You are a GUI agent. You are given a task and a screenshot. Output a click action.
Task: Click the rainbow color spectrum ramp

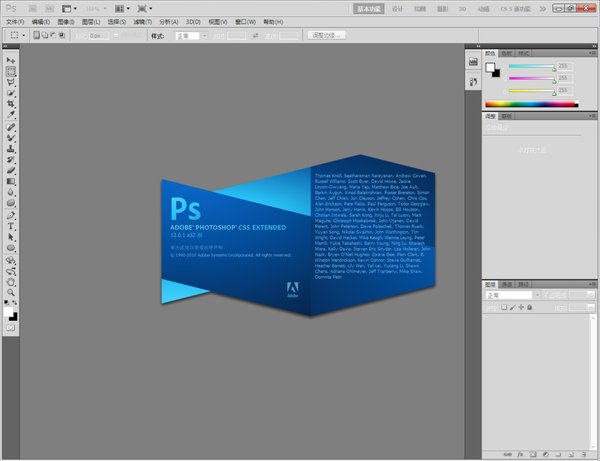pyautogui.click(x=528, y=103)
